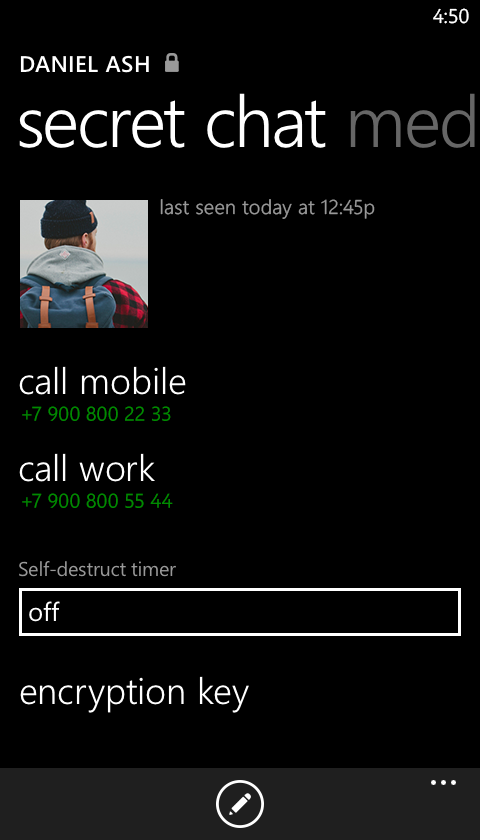Viewport: 480px width, 840px height.
Task: Tap the +7 900 800 55 44 number
Action: point(97,501)
